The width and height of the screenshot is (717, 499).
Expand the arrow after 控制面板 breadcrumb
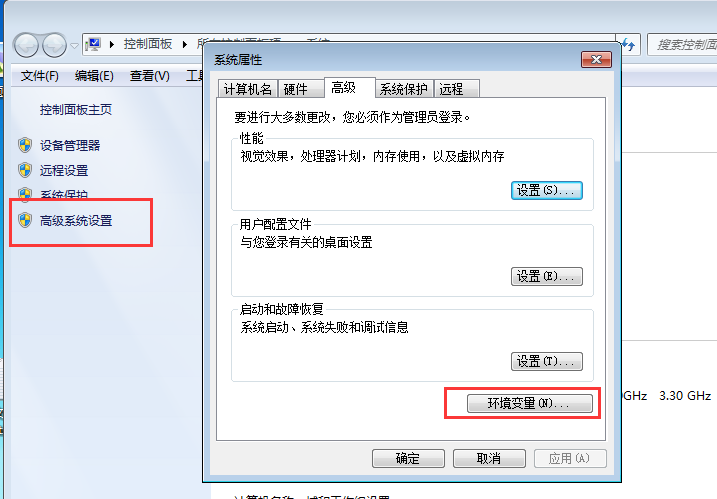pos(185,44)
